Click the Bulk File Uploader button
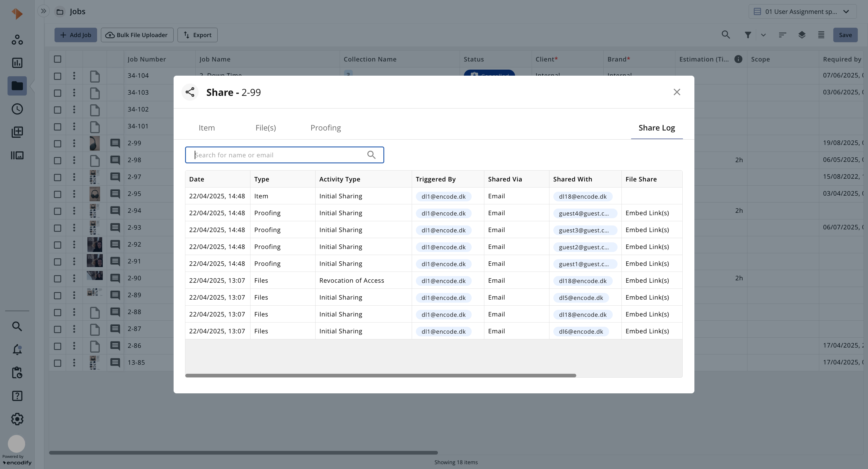The width and height of the screenshot is (868, 469). 137,35
